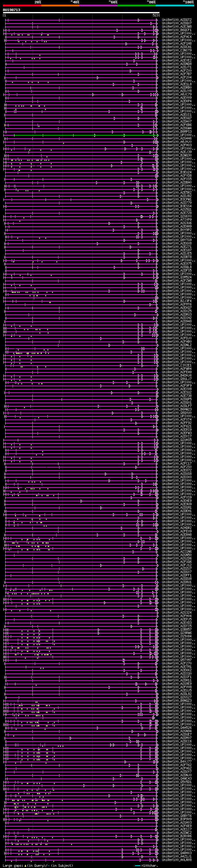Select the UniRef100_Q29RW6 label
Viewport: 197px width, 868px height.
(x=176, y=633)
